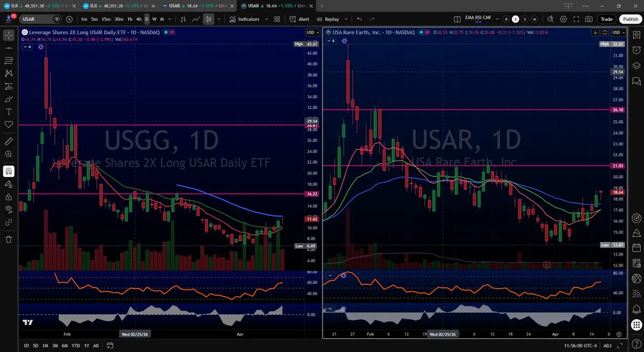Edit the USAR symbol search field
Viewport: 644px width, 352px height.
40,19
